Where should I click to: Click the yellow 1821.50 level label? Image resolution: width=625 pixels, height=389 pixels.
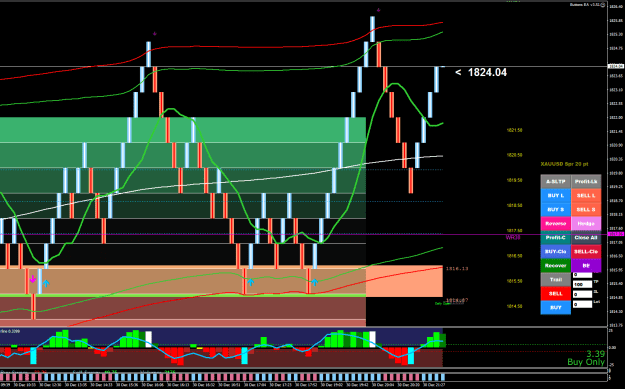click(514, 130)
